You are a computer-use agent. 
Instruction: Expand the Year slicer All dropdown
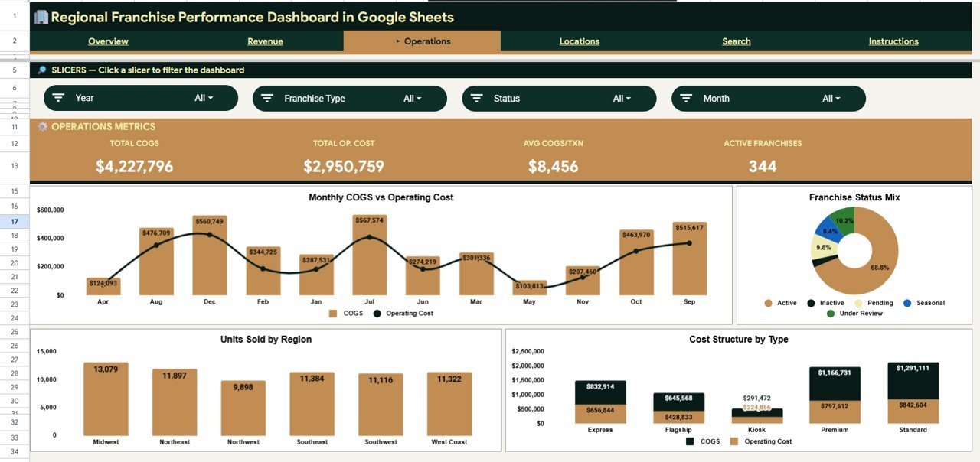(204, 98)
